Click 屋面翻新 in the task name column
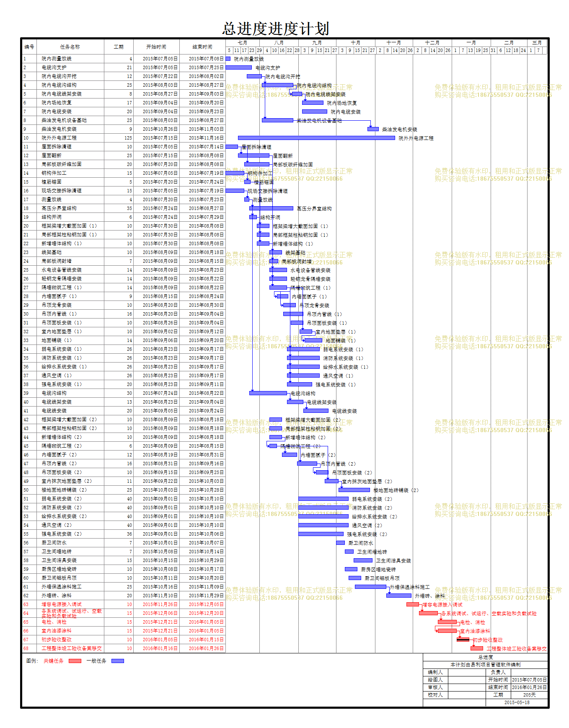Screen dimensions: 569x728 [x=52, y=155]
